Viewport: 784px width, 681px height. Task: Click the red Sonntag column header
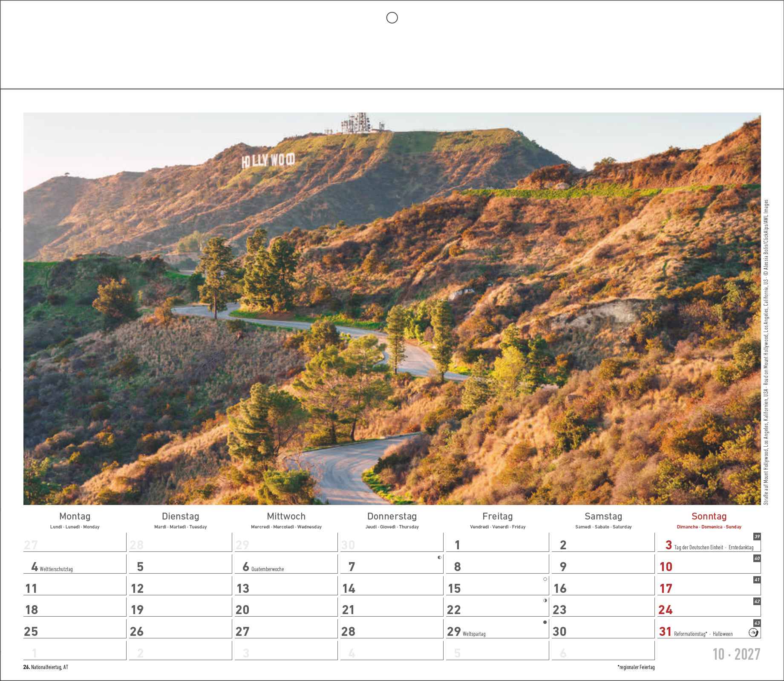(709, 517)
